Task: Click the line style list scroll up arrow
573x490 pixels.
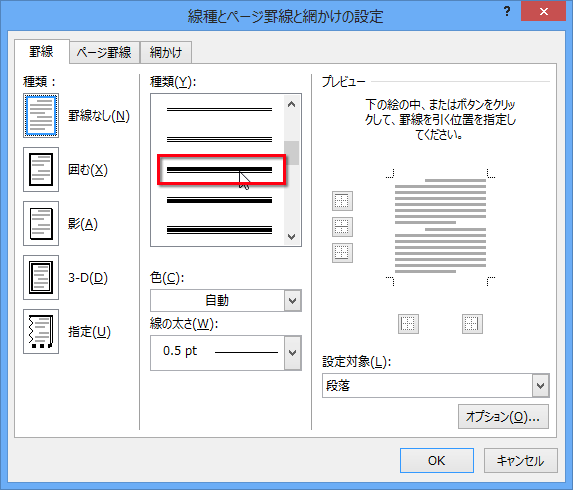Action: [292, 105]
